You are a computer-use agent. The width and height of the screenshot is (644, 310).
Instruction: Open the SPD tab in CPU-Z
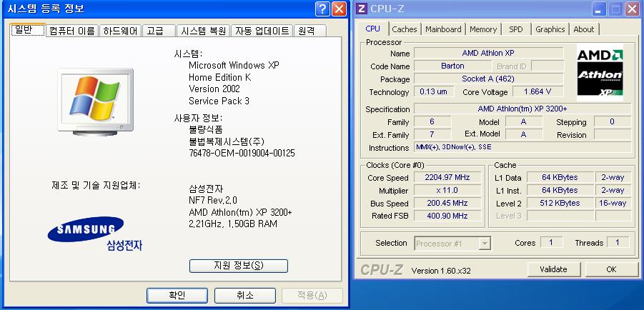pyautogui.click(x=516, y=29)
